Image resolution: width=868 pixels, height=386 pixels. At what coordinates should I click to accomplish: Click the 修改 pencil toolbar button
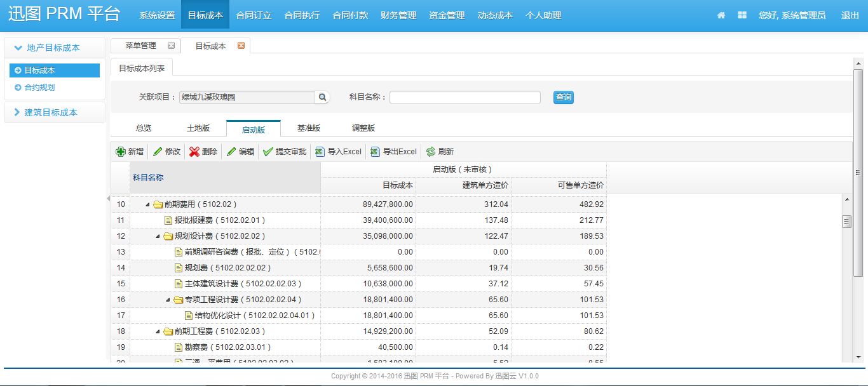(167, 152)
